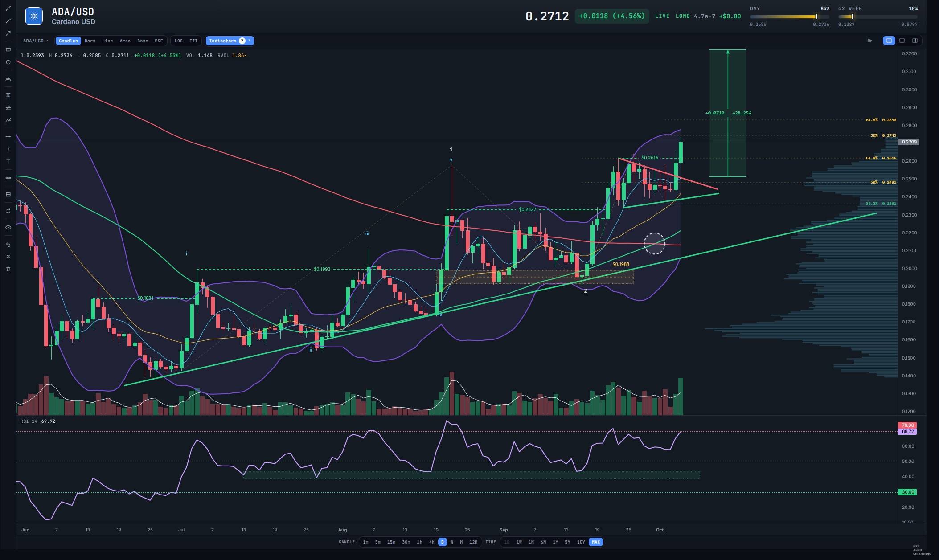Click the +0.0118 (+4.56%) change badge
This screenshot has height=560, width=939.
coord(612,16)
